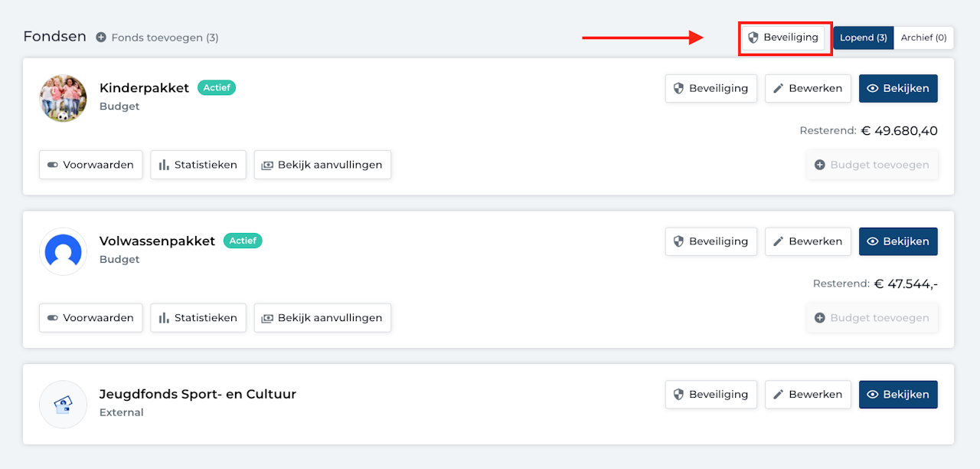
Task: Click the Kinderpakket fund photo thumbnail
Action: coord(63,98)
